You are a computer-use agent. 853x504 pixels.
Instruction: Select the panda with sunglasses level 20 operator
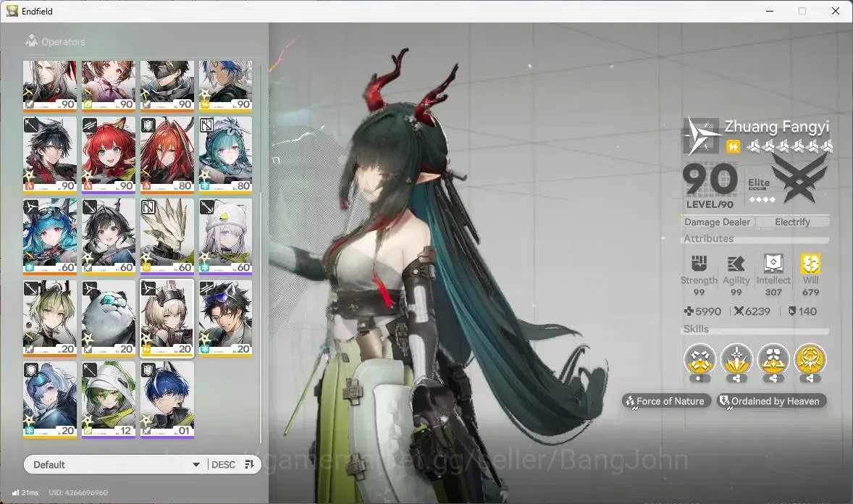tap(109, 318)
